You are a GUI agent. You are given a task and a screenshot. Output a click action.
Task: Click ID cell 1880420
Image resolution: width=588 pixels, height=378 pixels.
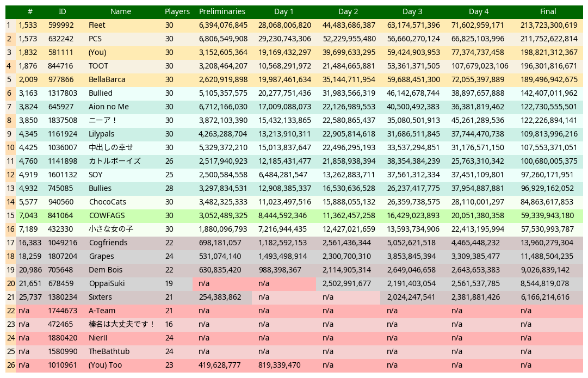tap(63, 338)
